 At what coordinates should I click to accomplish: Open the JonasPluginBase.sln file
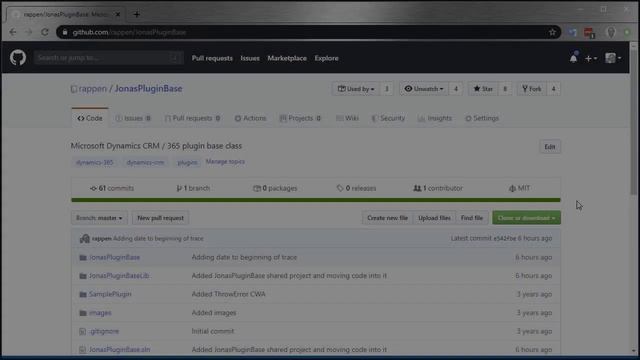coord(120,350)
